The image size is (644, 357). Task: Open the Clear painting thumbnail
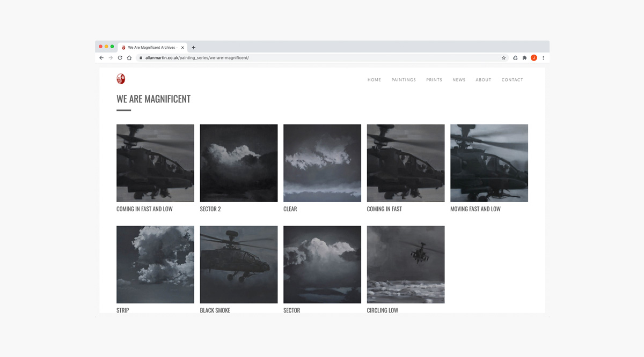[322, 163]
